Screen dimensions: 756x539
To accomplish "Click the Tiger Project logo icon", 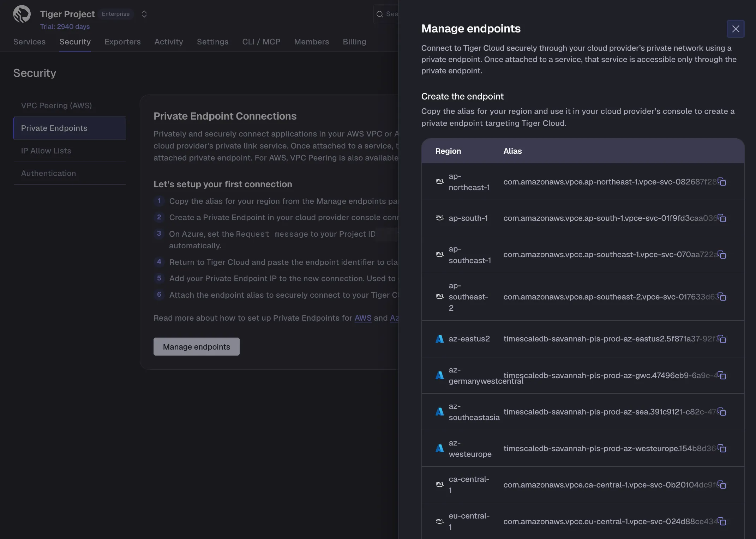I will coord(22,14).
